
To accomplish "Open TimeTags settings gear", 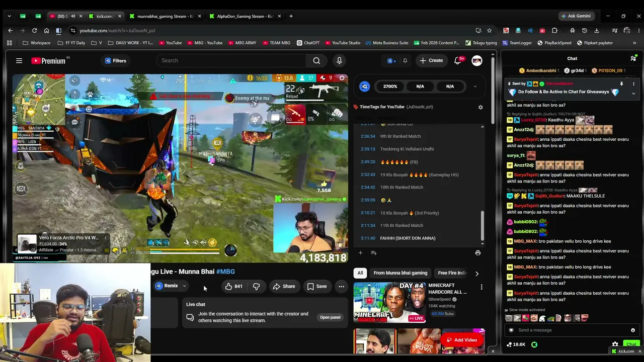I will (480, 107).
